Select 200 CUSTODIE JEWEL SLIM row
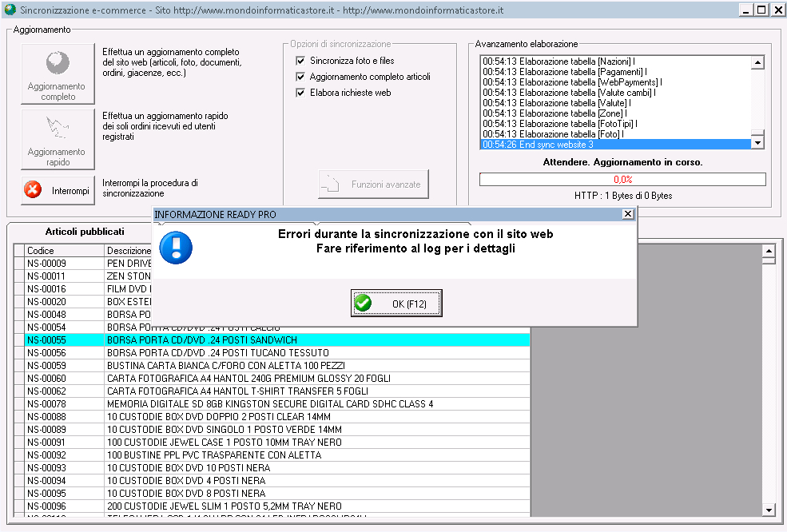 pos(277,506)
